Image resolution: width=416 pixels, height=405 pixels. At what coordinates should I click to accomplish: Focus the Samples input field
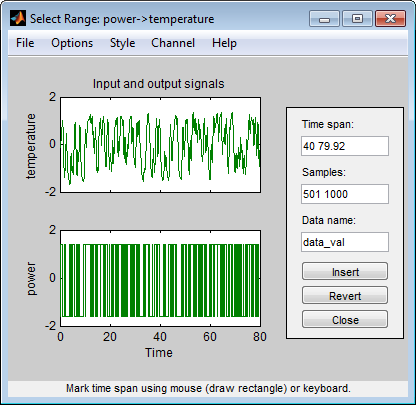point(345,194)
